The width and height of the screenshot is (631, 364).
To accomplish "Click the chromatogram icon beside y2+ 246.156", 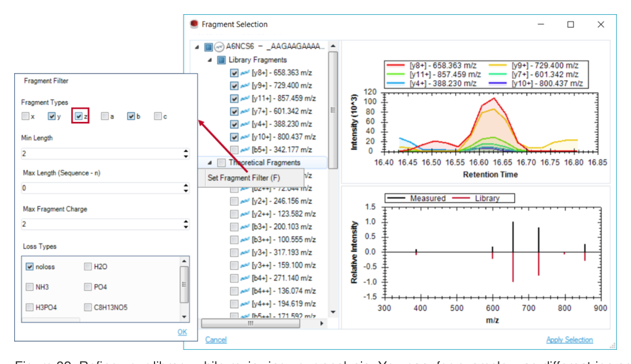I will click(x=245, y=201).
